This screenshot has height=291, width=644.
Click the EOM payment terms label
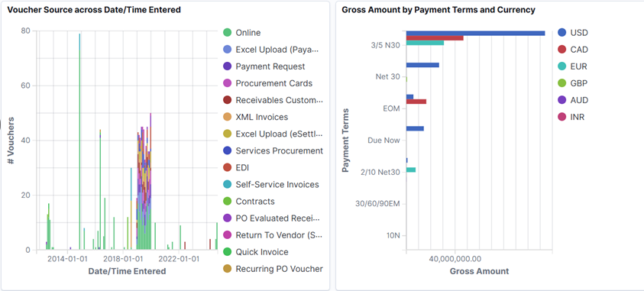391,108
